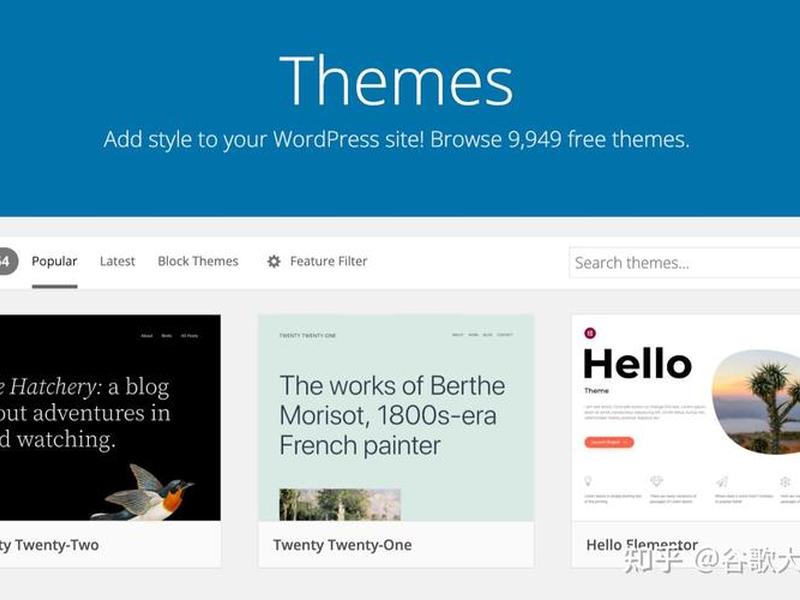Switch to the Latest tab
Image resolution: width=800 pixels, height=600 pixels.
[x=117, y=261]
